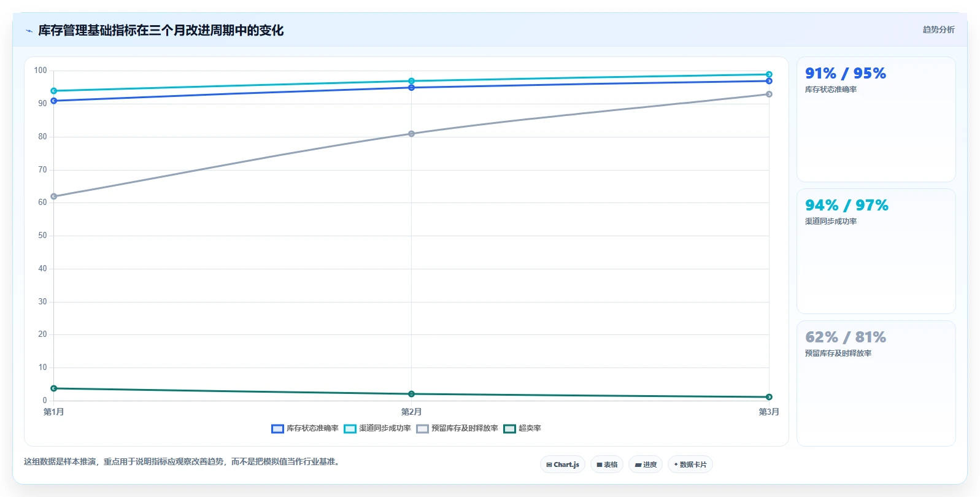The height and width of the screenshot is (497, 980).
Task: Click the 超卖率 legend label
Action: 530,428
